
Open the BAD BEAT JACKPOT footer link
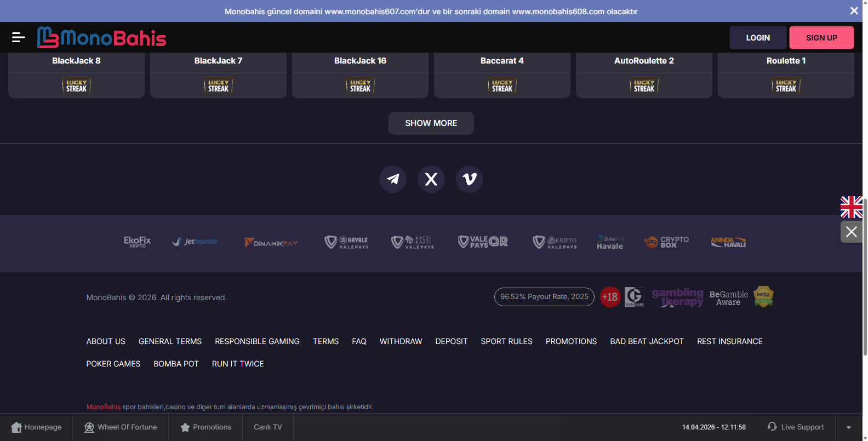tap(647, 341)
